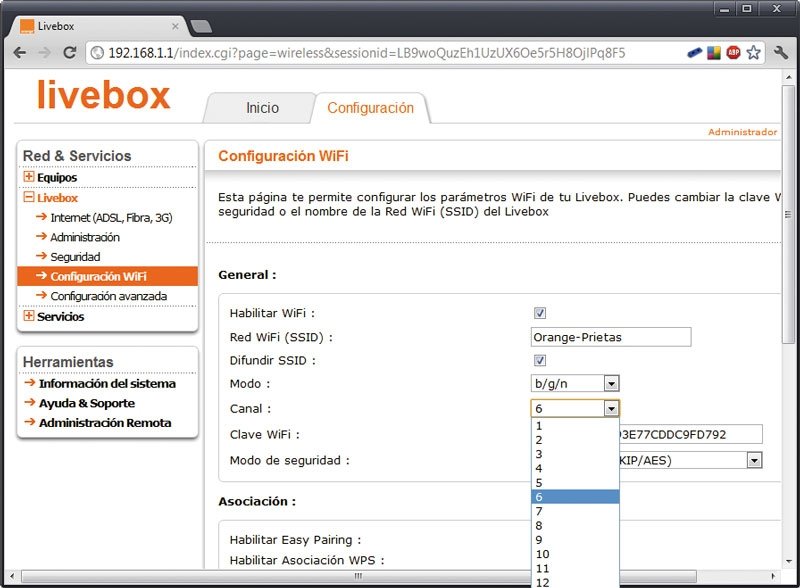Open the Chrome wrench menu

[x=781, y=53]
